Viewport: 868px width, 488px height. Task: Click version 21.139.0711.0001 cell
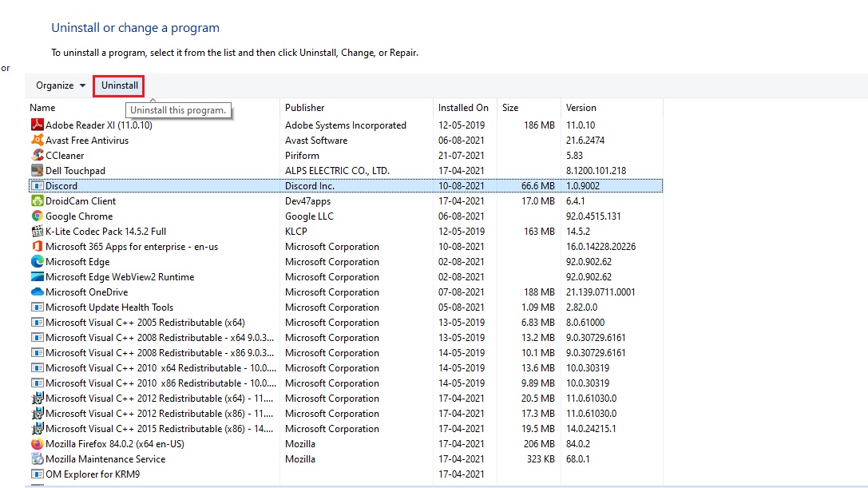[x=600, y=292]
